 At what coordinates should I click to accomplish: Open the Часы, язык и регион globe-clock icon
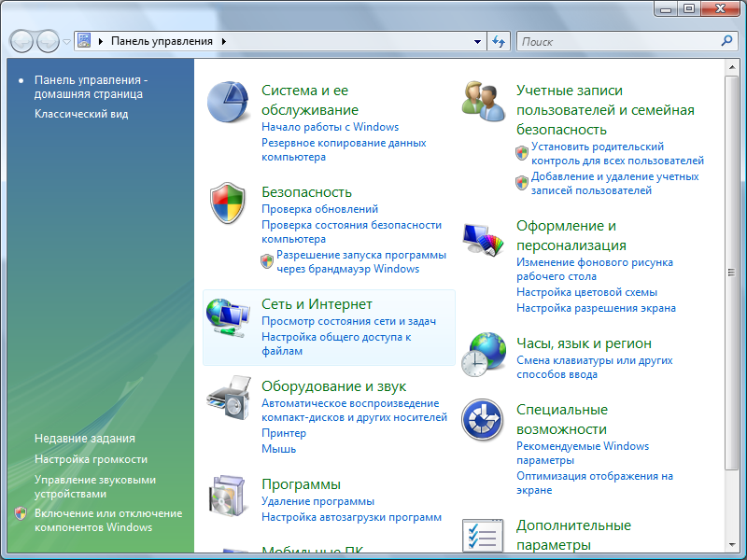[x=484, y=353]
